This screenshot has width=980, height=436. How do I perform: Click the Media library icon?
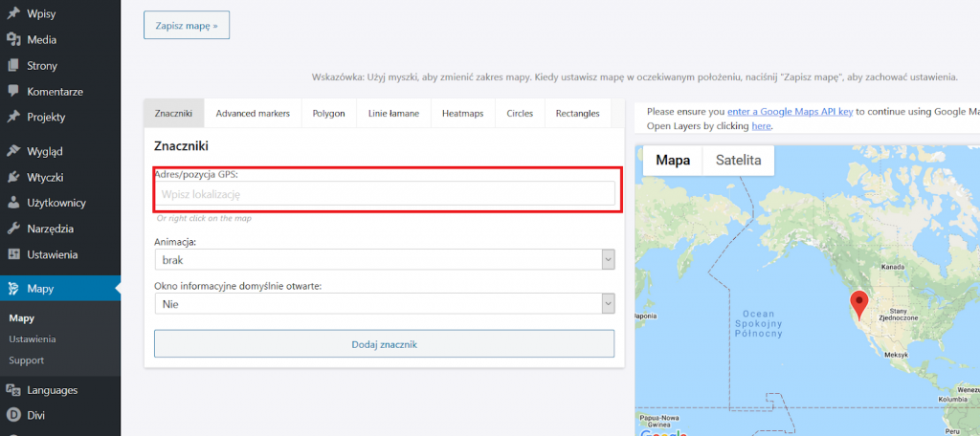[x=13, y=40]
